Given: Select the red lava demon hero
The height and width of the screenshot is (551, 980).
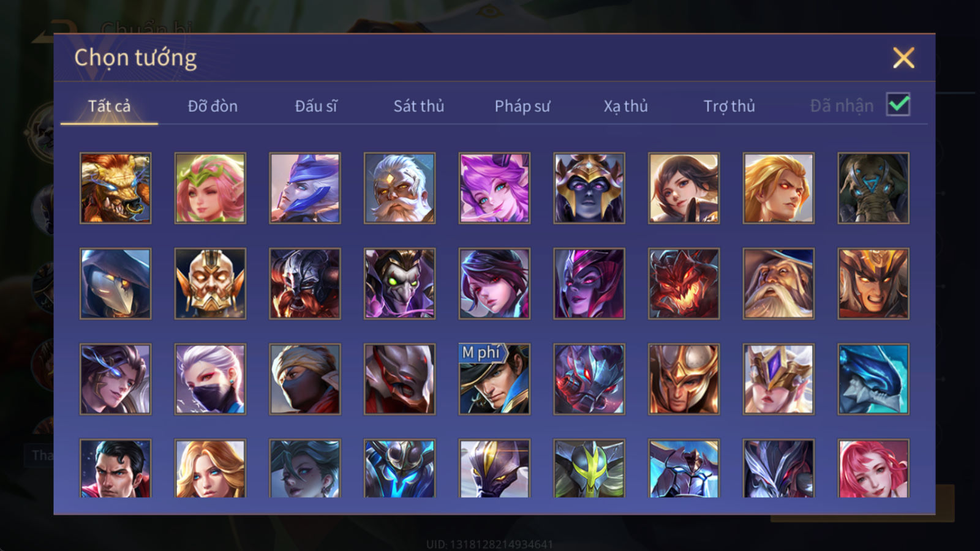Looking at the screenshot, I should 684,283.
